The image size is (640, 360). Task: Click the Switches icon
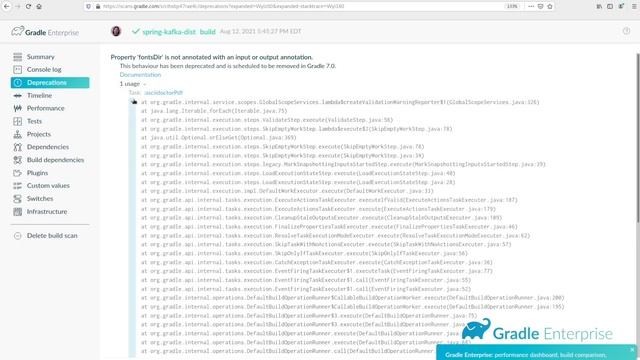(18, 199)
